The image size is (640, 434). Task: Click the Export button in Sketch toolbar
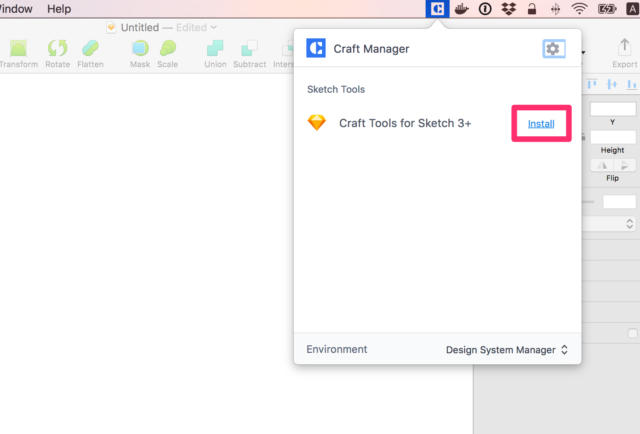624,53
